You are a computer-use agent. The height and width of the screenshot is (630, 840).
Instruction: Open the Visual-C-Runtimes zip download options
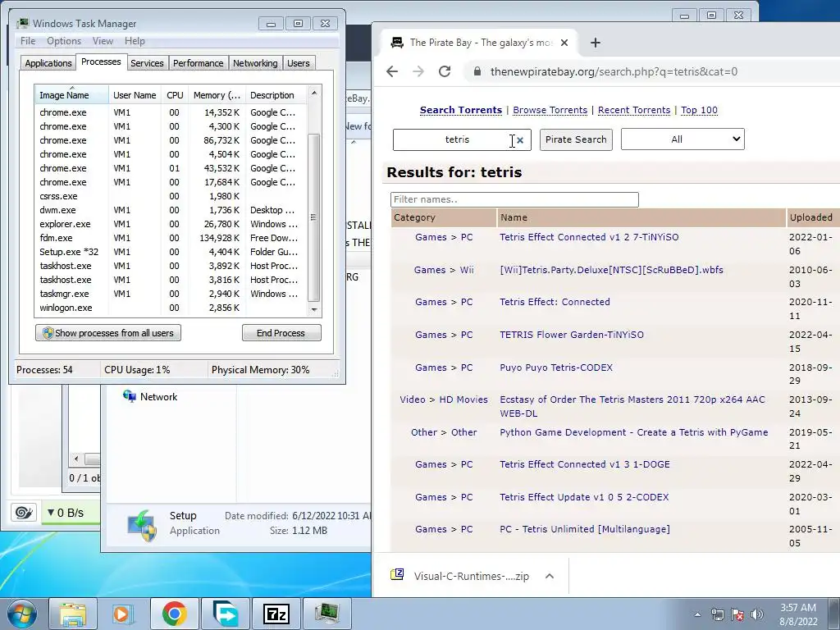(549, 576)
